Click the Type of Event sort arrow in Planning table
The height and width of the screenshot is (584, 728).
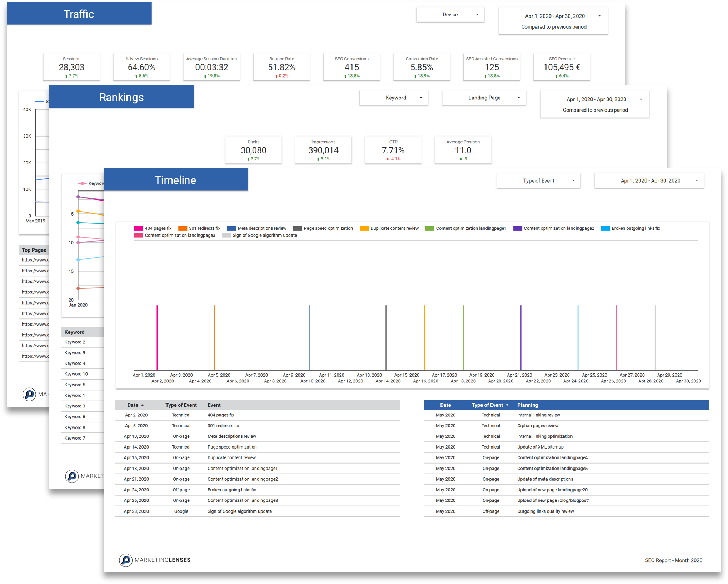tap(507, 405)
